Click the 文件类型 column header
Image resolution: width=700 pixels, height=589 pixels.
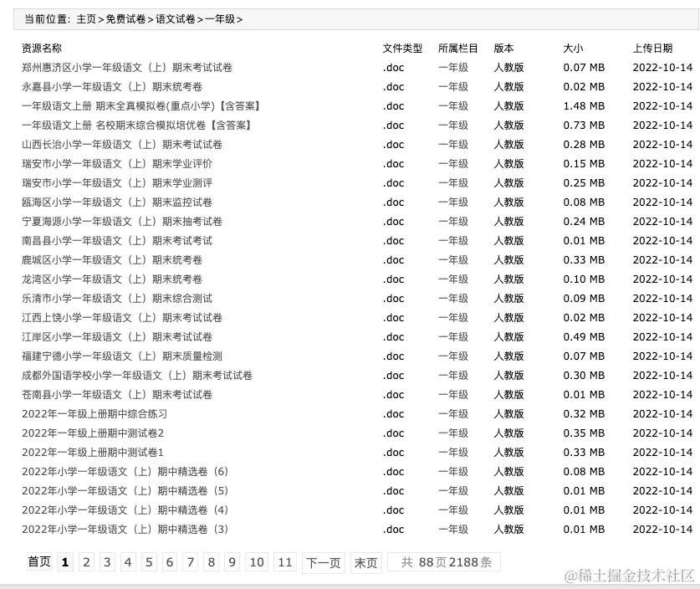(402, 49)
